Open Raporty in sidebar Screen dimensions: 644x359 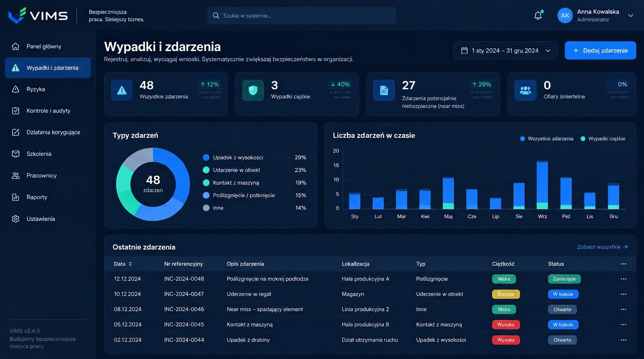[x=48, y=197]
